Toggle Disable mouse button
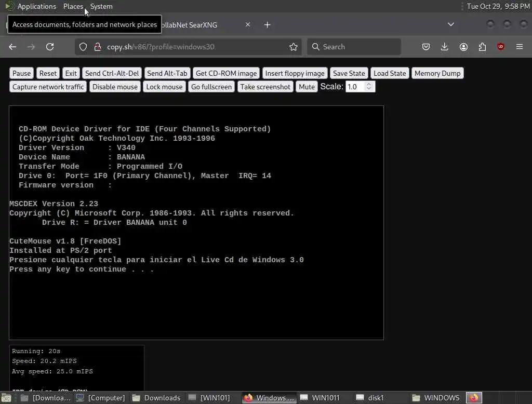 [115, 87]
